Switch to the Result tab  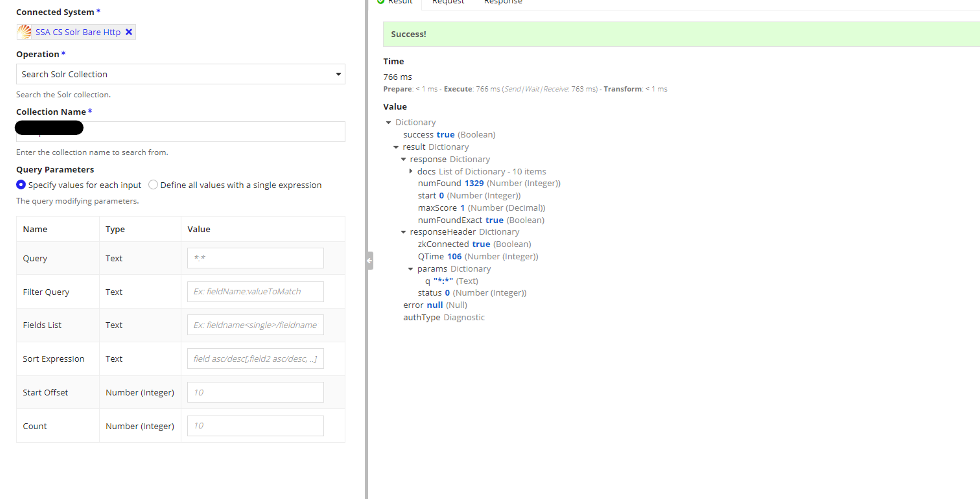click(x=396, y=2)
